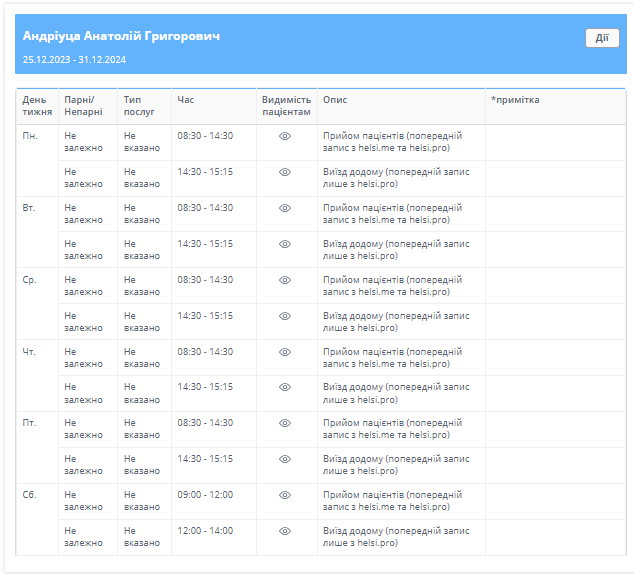Click eye icon for Thursday 14:30 - 15:15
The height and width of the screenshot is (574, 634).
tap(285, 387)
